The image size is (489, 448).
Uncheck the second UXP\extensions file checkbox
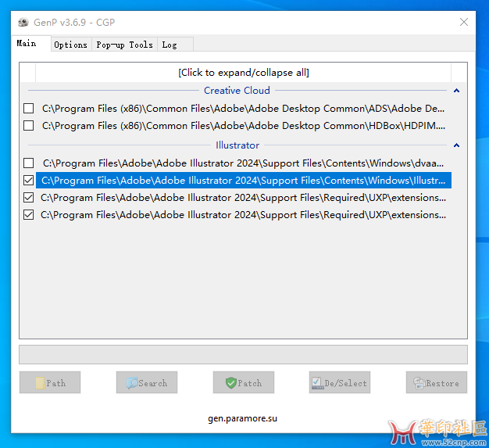click(29, 215)
